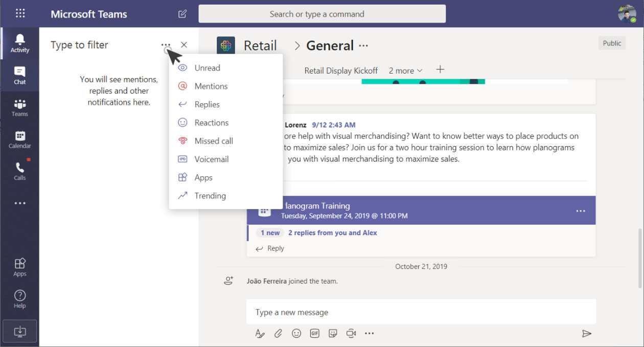
Task: Click the Microsoft Teams title
Action: [x=89, y=14]
